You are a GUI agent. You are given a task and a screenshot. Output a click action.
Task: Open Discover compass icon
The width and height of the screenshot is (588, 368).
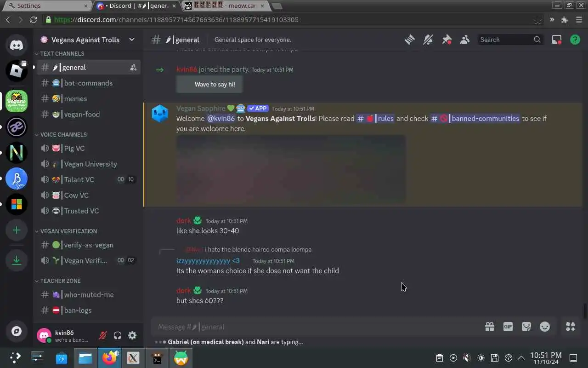coord(17,331)
